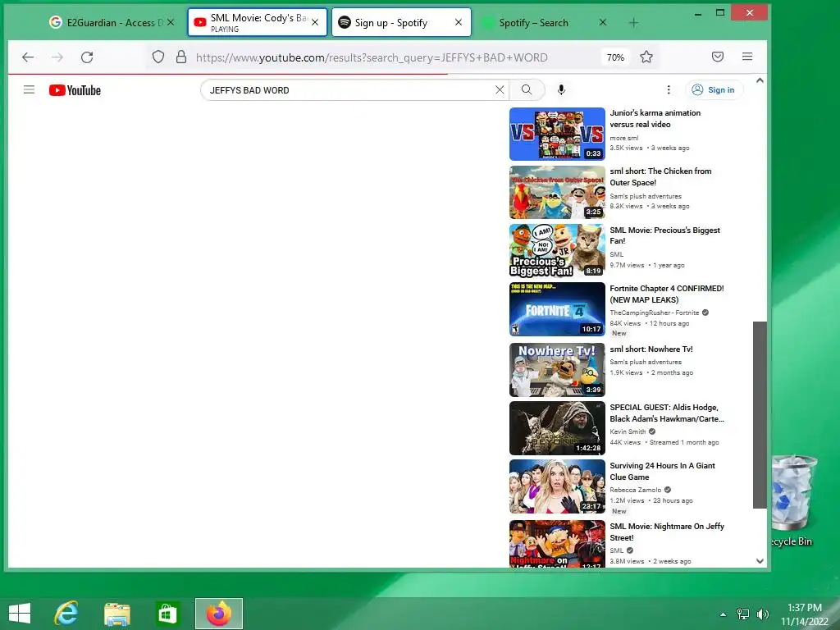The image size is (840, 630).
Task: Open Junior's karma animation video thumbnail
Action: 557,134
